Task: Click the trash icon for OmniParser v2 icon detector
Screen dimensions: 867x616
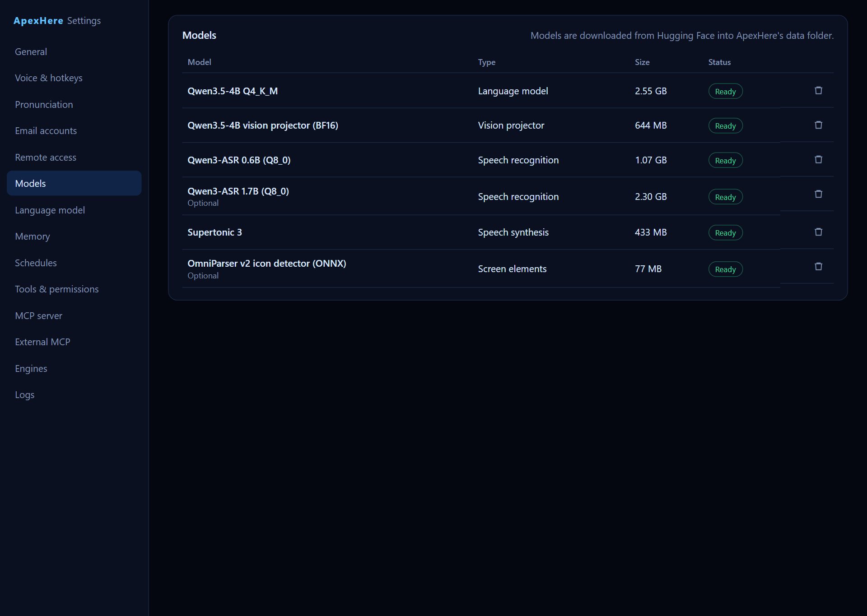Action: point(818,267)
